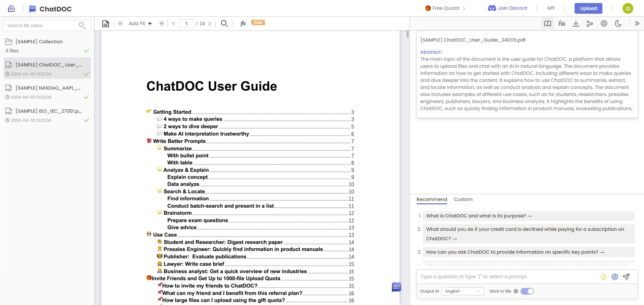Toggle the Stick to file switch
The image size is (644, 305).
pos(527,291)
